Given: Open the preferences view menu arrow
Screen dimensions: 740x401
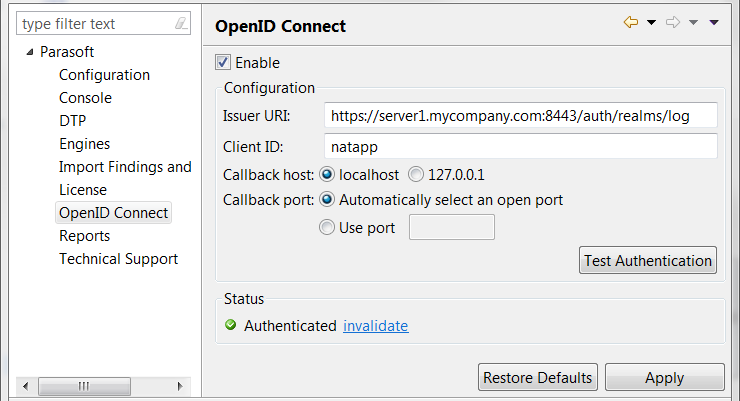Looking at the screenshot, I should [x=714, y=23].
